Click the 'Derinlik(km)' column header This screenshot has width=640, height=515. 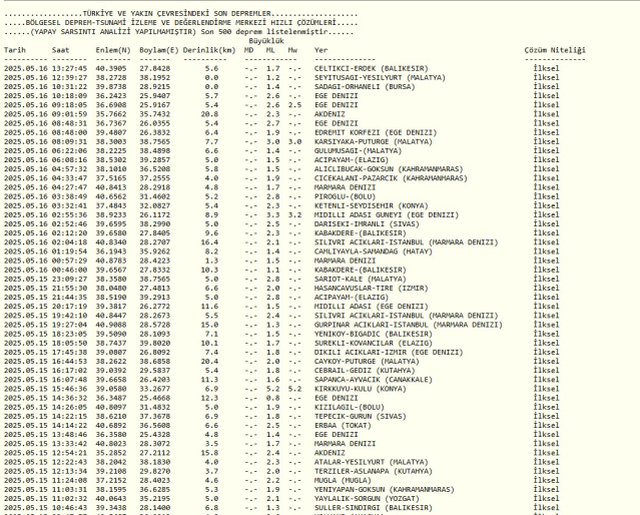209,50
